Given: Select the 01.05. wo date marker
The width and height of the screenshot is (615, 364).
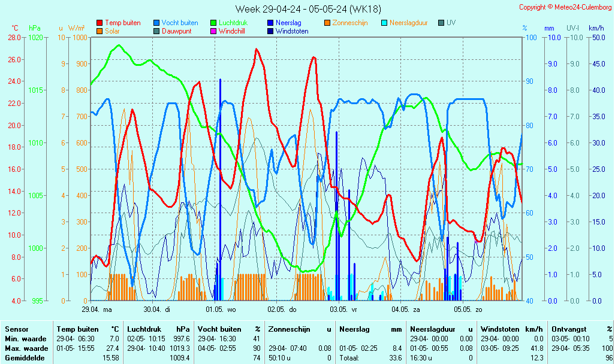Looking at the screenshot, I should coord(221,310).
